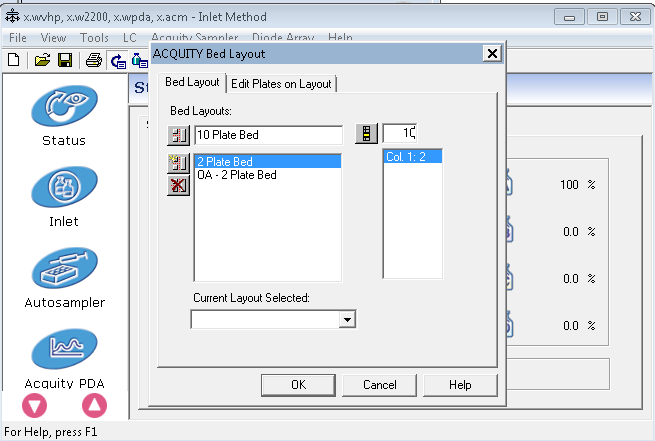Click the solvent bottle toolbar icon
This screenshot has height=441, width=655.
[140, 61]
